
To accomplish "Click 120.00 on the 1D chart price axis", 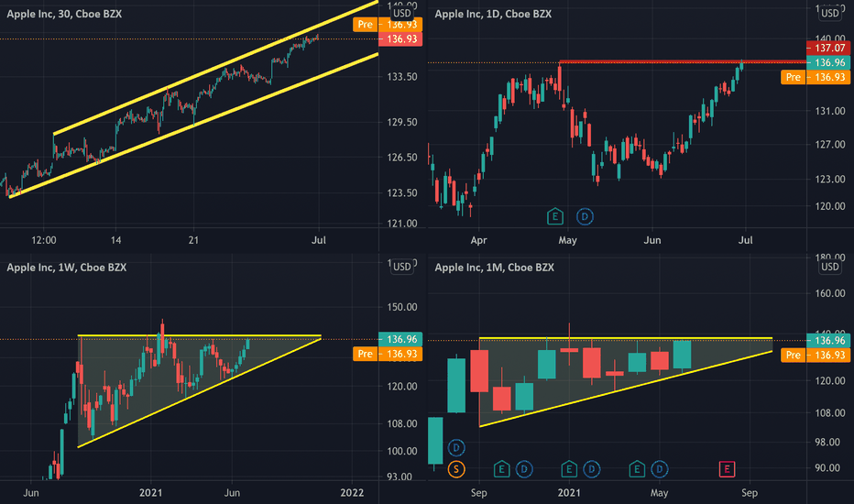I will (830, 206).
